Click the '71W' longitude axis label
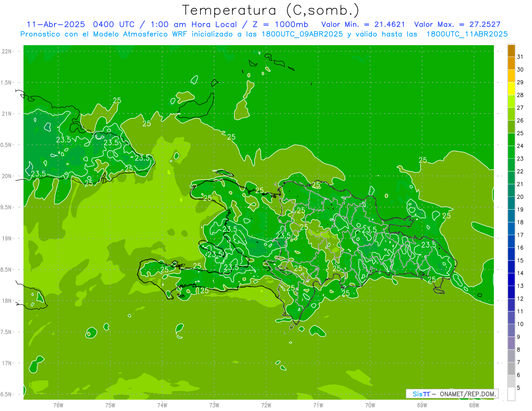 [x=318, y=405]
